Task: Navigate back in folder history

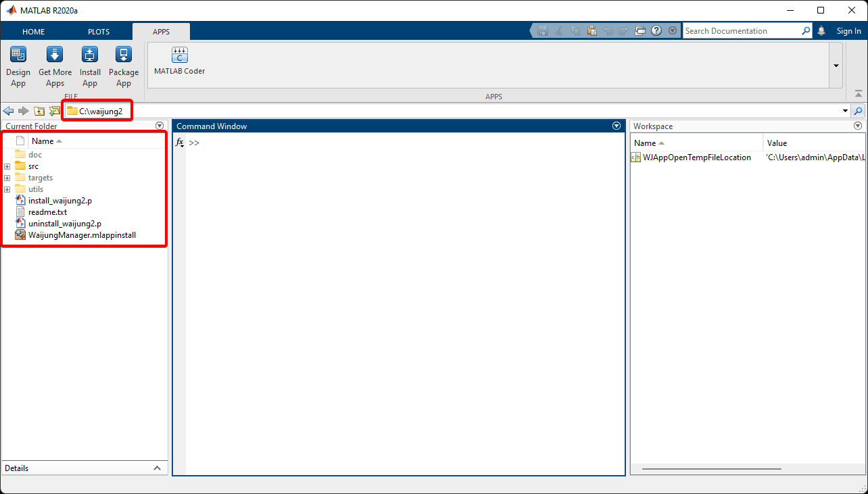Action: click(9, 111)
